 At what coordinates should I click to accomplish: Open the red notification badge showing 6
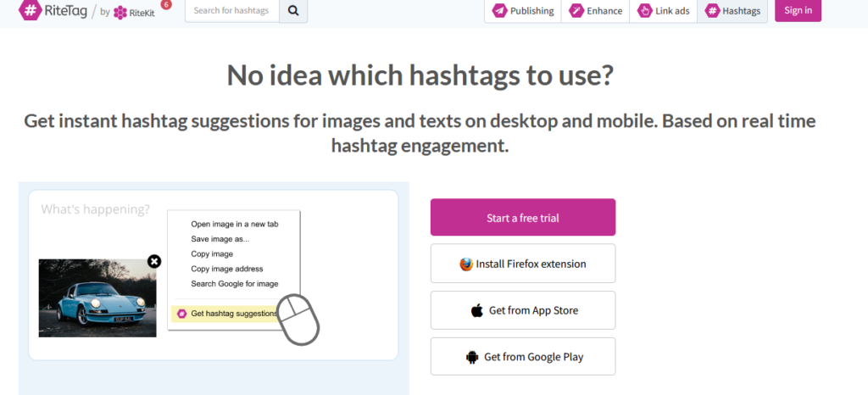pos(166,4)
